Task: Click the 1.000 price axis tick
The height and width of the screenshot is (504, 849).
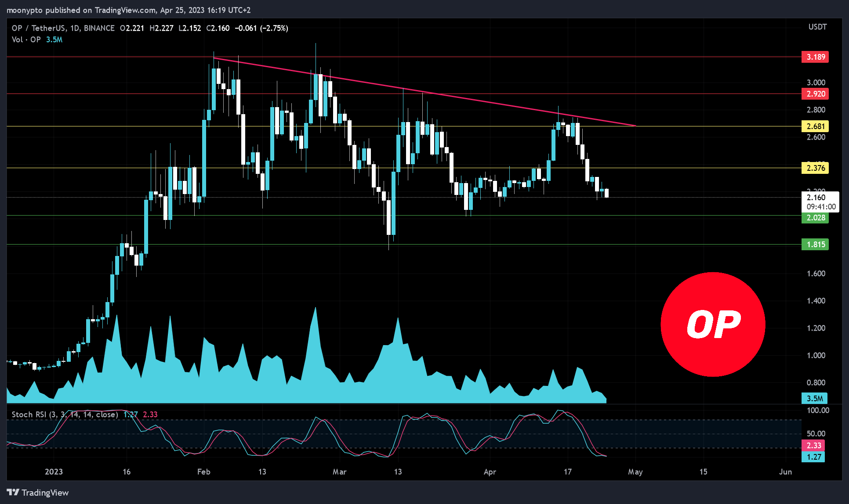Action: [x=816, y=356]
